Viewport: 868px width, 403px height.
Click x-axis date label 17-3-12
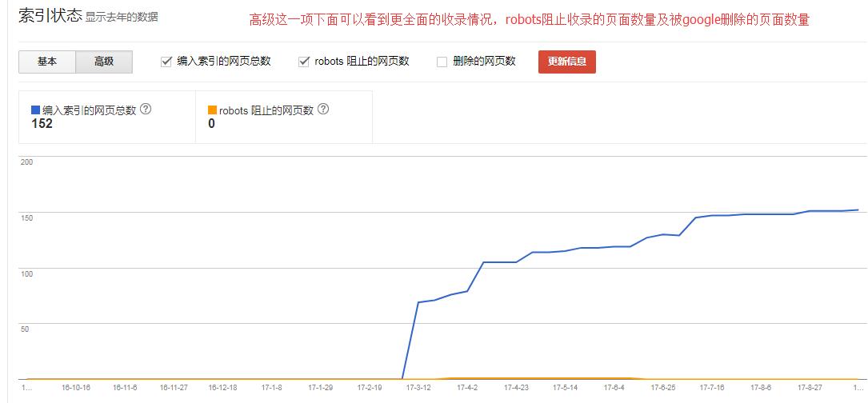pyautogui.click(x=418, y=388)
